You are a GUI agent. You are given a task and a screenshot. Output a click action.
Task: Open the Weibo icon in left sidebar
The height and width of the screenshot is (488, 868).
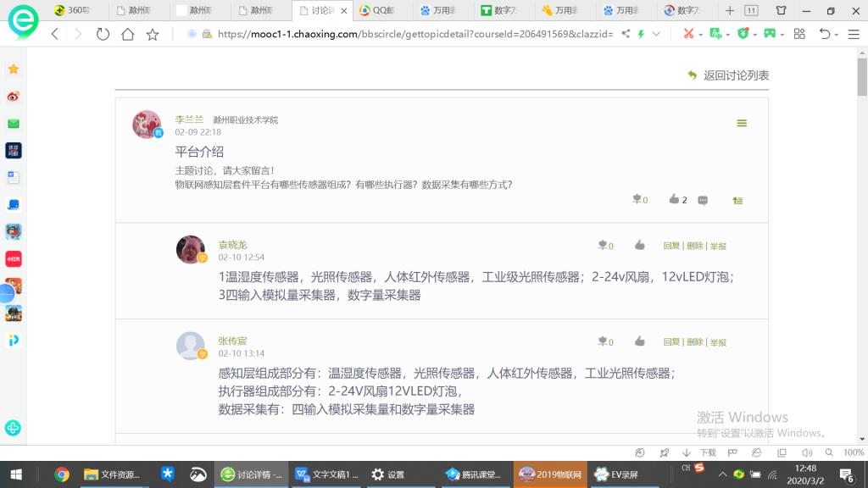click(x=14, y=97)
